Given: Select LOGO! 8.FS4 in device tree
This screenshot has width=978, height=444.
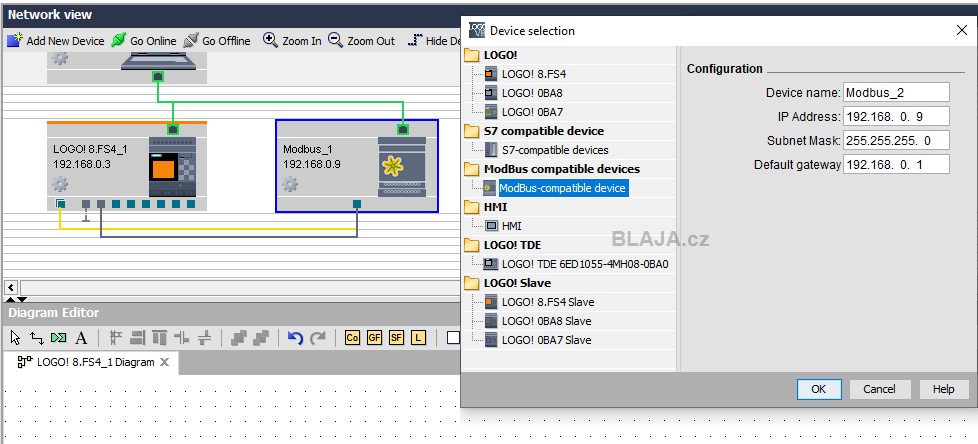Looking at the screenshot, I should pos(534,74).
